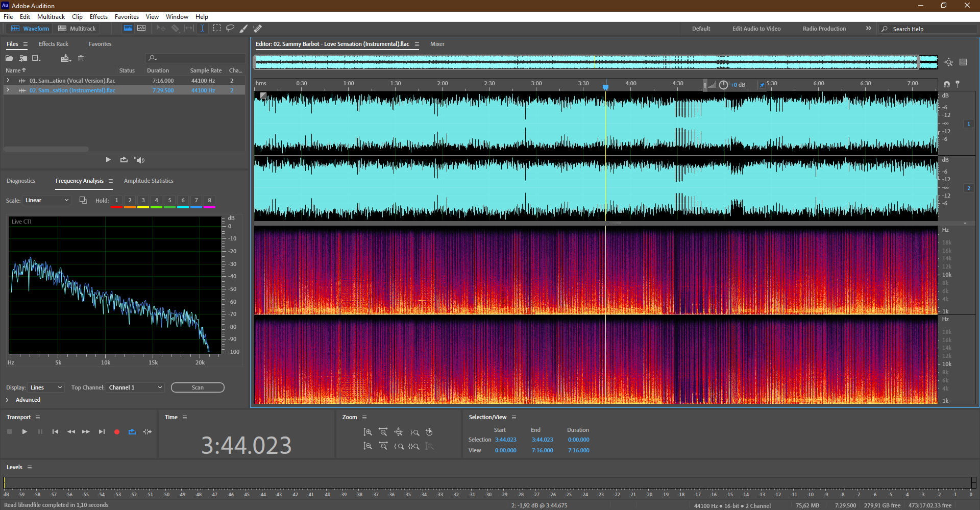Screen dimensions: 980x510
Task: Click Zoom In Time icon
Action: (x=383, y=432)
